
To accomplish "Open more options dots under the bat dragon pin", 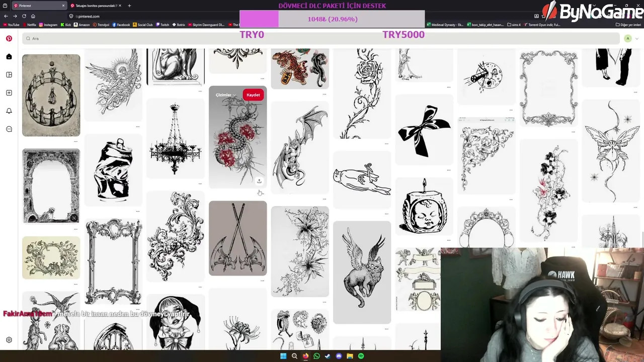I will (x=325, y=199).
